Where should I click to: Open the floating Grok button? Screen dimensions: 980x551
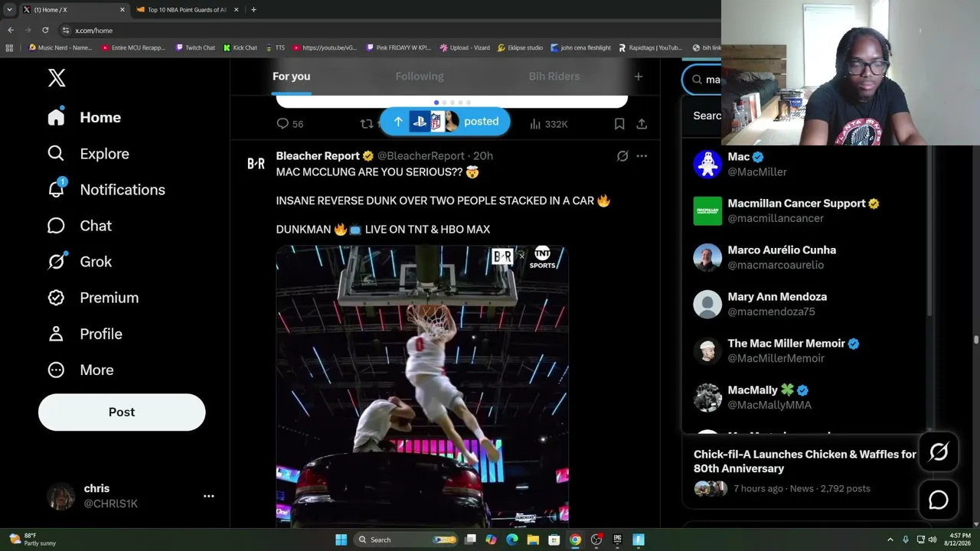pos(939,452)
